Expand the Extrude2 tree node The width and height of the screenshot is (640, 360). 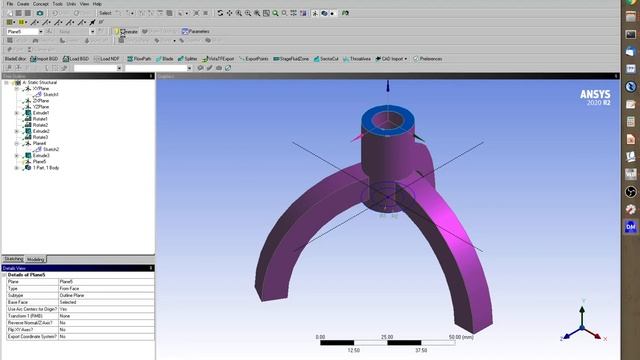tap(17, 131)
